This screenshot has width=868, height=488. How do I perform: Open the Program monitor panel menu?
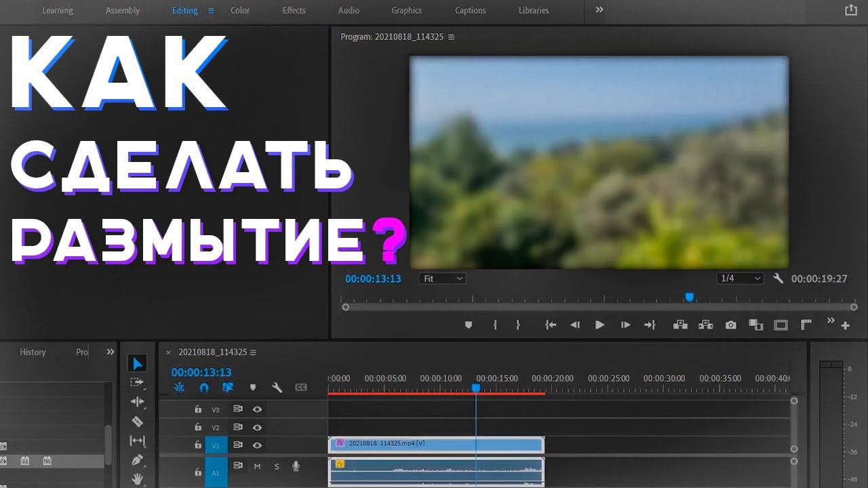click(452, 37)
